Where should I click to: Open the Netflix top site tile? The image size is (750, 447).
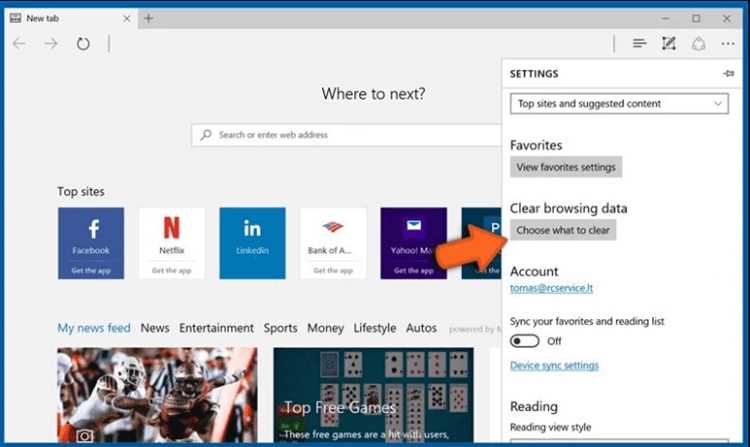[x=172, y=243]
